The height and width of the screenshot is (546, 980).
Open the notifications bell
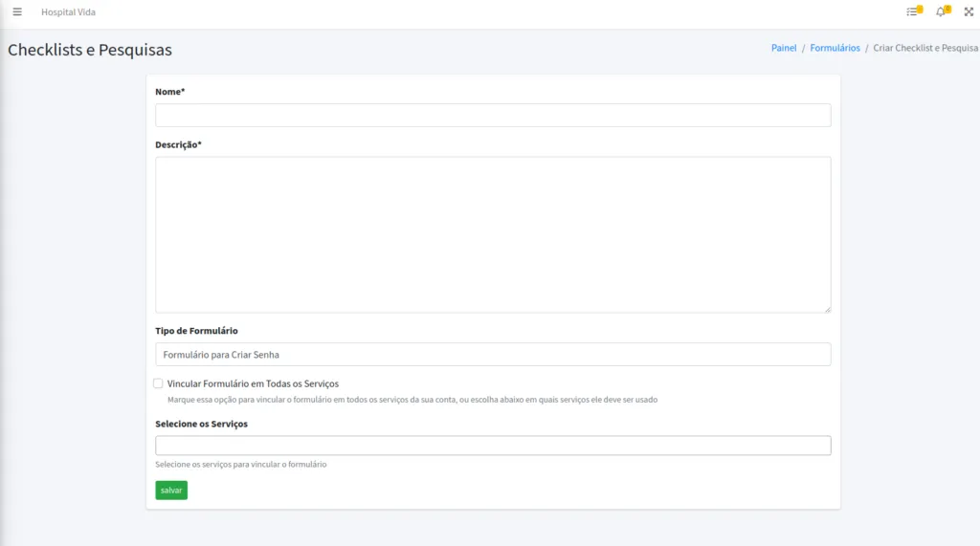click(940, 12)
